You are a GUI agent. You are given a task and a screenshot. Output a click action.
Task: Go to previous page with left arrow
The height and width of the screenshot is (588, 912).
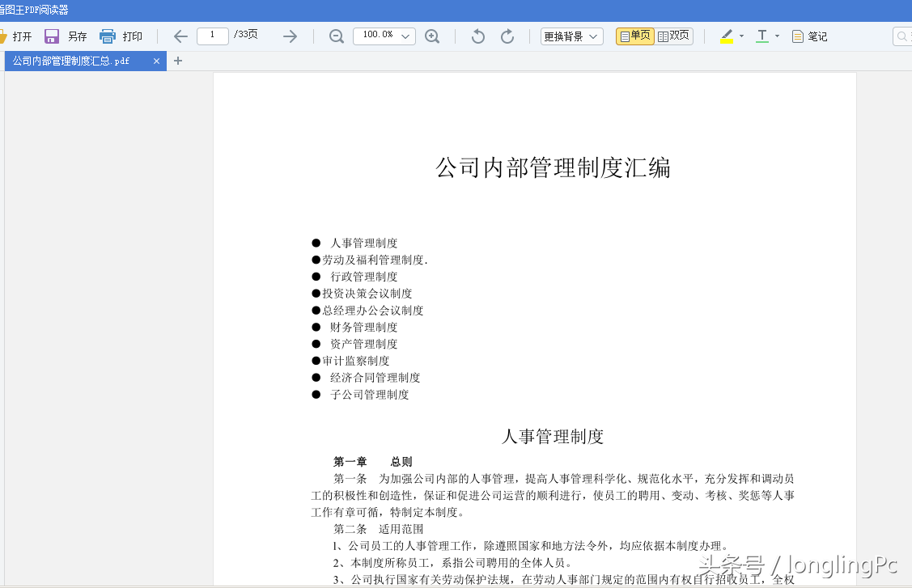click(181, 36)
